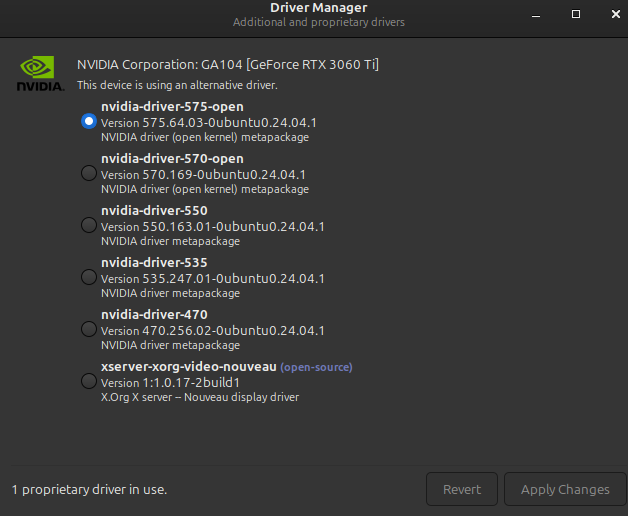Choose the nvidia-driver-570-open radio option
The width and height of the screenshot is (628, 516).
point(89,173)
